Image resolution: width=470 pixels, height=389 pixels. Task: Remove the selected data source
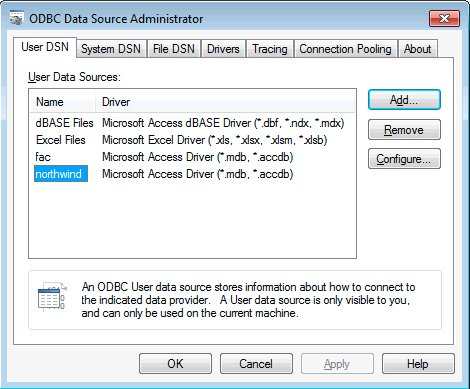coord(404,129)
